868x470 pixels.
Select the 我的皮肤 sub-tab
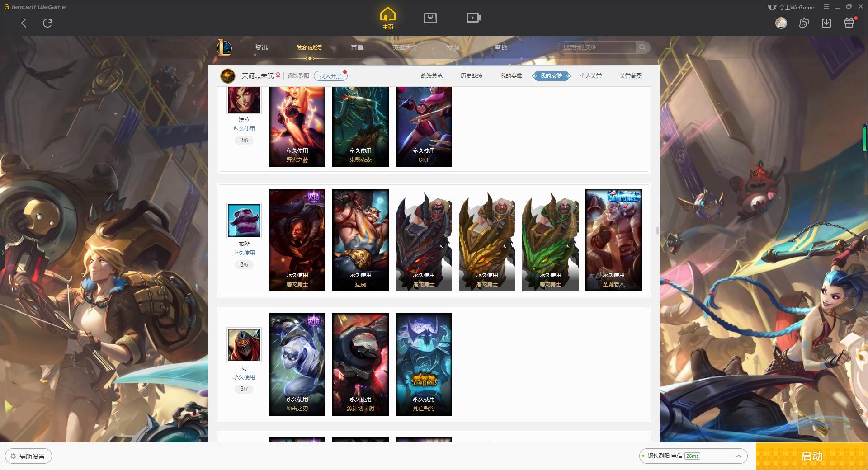tap(551, 76)
